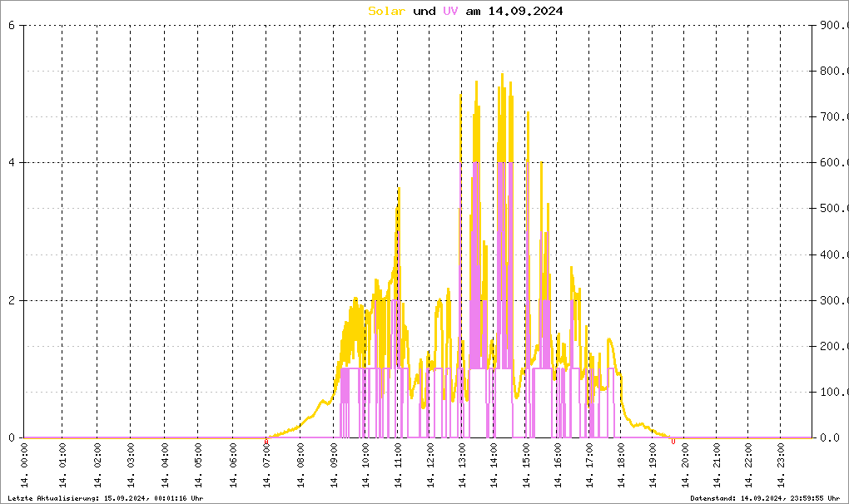This screenshot has width=849, height=504.
Task: Click the red 0 marker near 07:00
Action: coord(266,442)
